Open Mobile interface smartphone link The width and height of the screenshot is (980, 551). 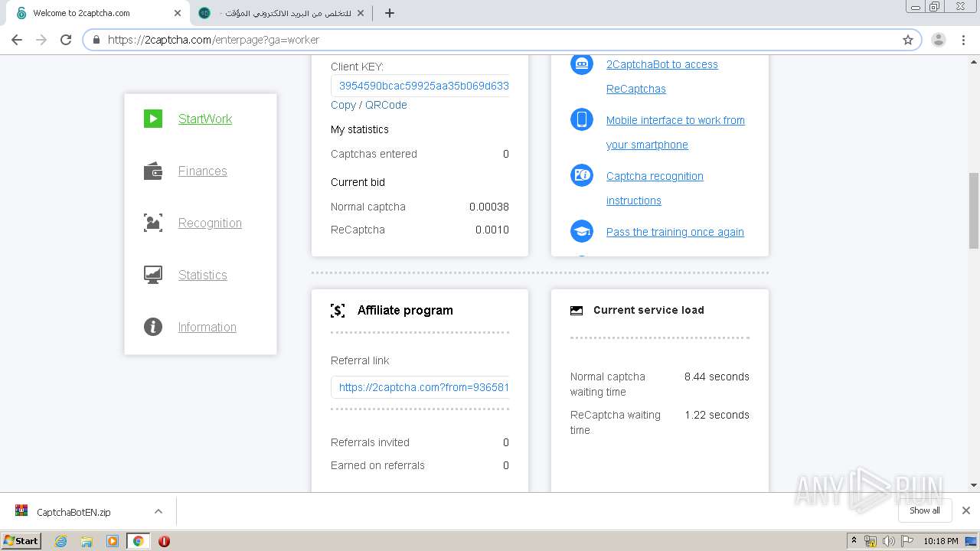point(675,132)
